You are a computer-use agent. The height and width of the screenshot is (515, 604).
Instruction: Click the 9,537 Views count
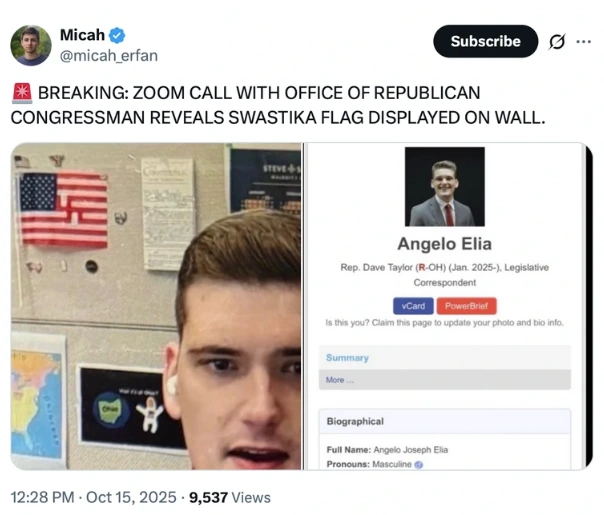pos(230,497)
